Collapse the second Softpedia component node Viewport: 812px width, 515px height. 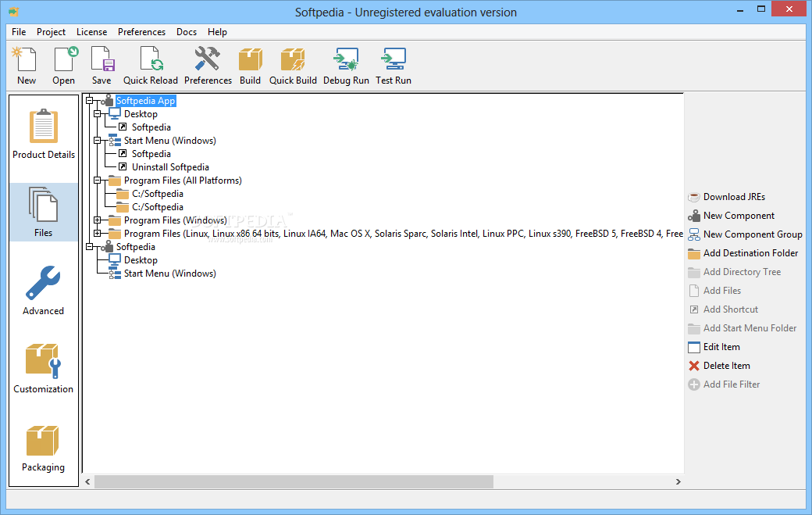coord(89,247)
